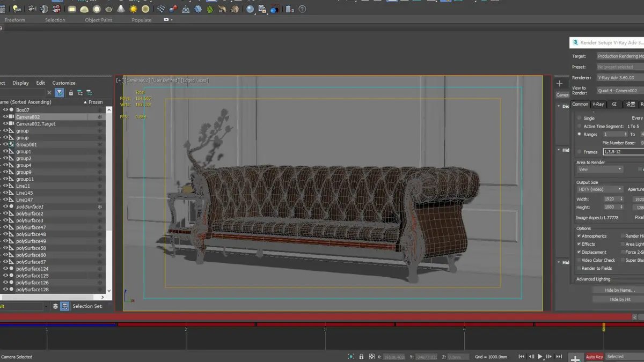Viewport: 644px width, 362px height.
Task: Open the HDTV (video) output size dropdown
Action: [x=599, y=189]
